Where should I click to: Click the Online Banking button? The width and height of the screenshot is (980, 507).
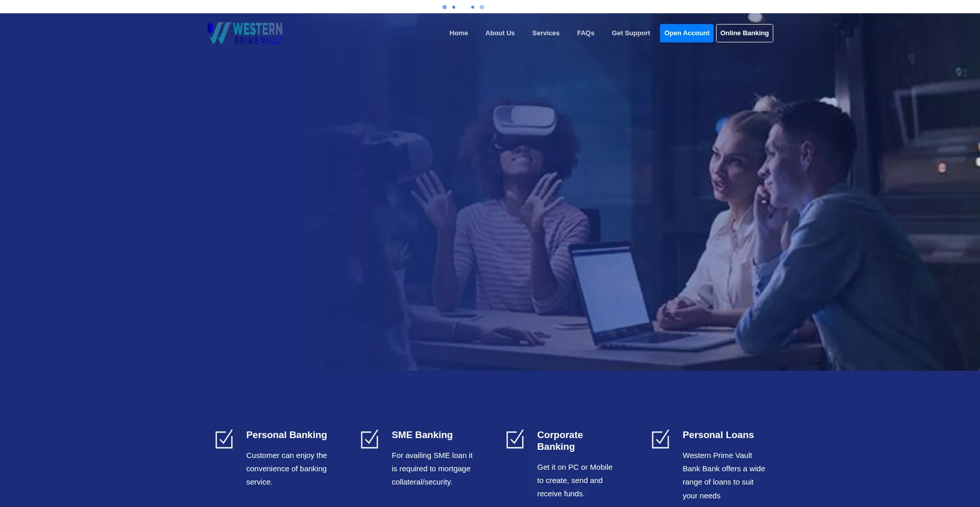pyautogui.click(x=744, y=33)
